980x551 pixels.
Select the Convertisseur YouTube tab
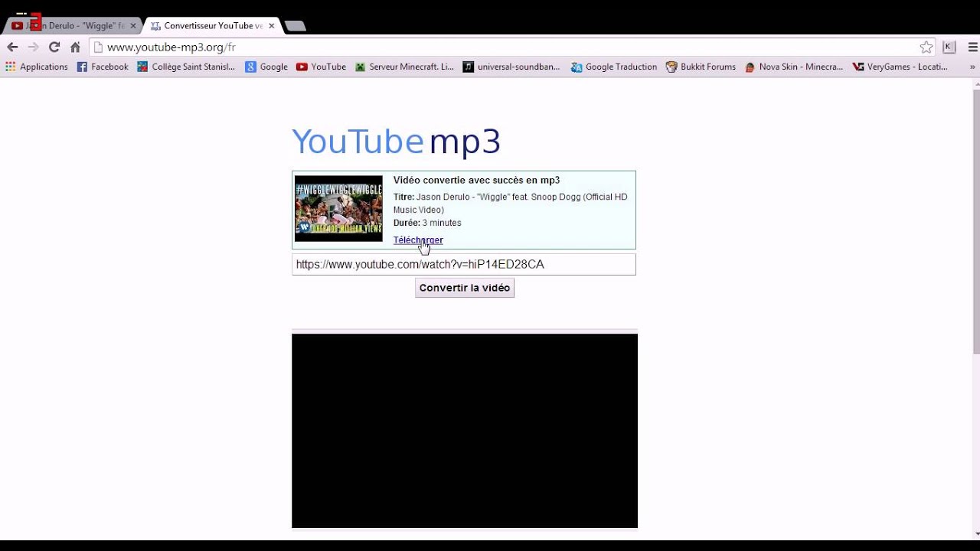coord(212,25)
